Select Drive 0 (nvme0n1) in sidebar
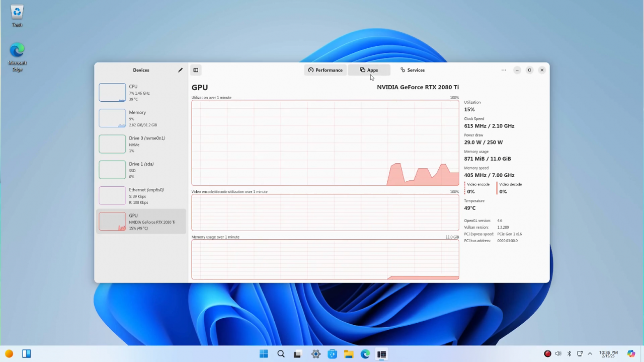Screen dimensions: 644x362 coord(141,144)
